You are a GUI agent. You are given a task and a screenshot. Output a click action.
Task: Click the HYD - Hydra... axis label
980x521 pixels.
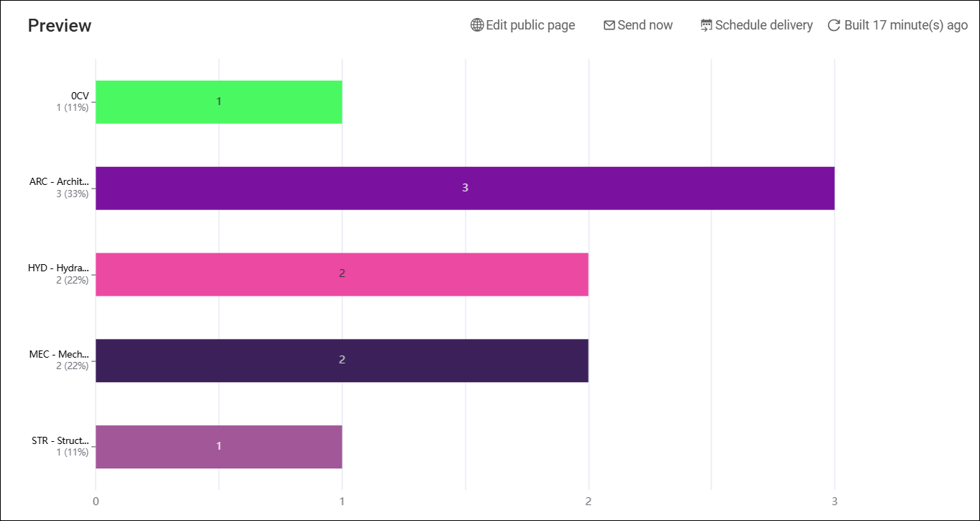click(x=58, y=268)
